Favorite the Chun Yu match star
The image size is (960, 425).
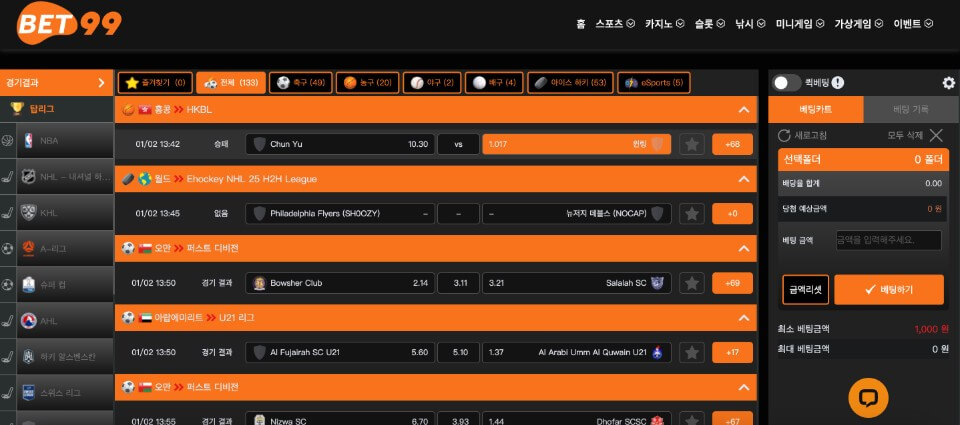click(692, 145)
